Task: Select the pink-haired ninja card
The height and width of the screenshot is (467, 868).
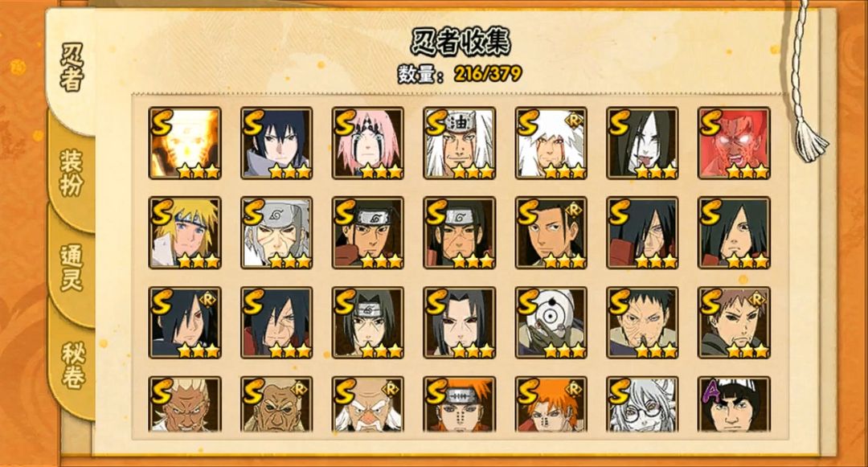Action: point(367,143)
